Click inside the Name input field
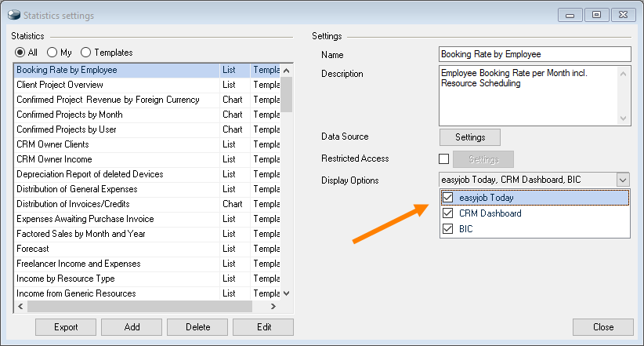The width and height of the screenshot is (644, 346). pos(534,54)
